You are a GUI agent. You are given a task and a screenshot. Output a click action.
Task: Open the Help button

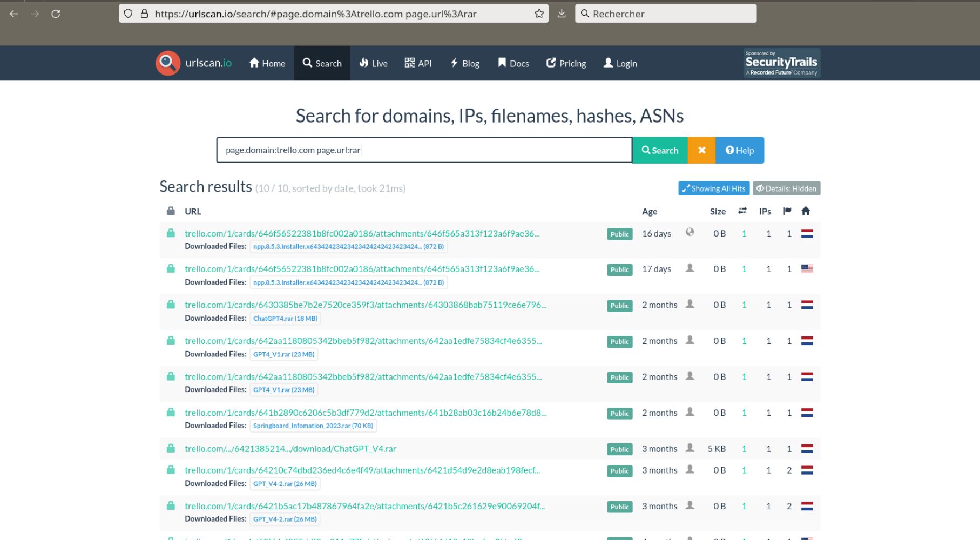(x=739, y=151)
